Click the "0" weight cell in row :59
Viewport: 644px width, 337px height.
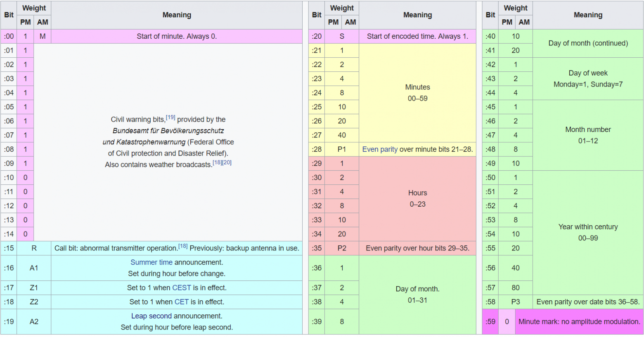507,322
